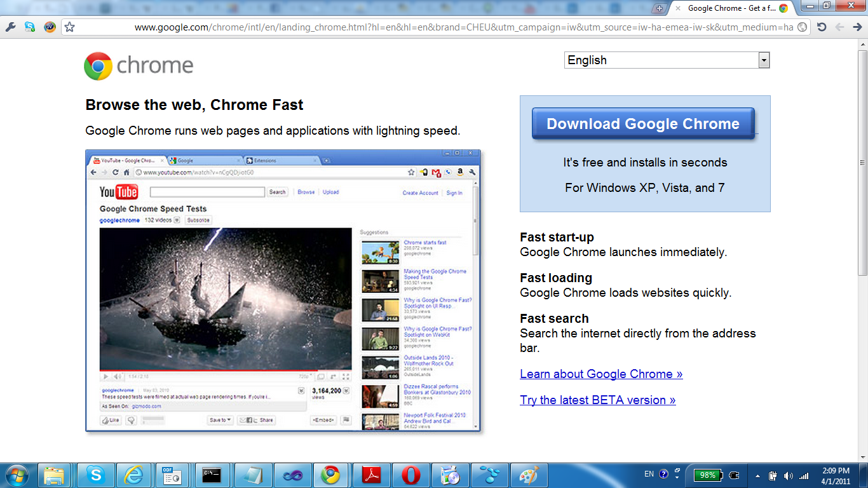The image size is (868, 488).
Task: Click the For Windows XP, Vista, and 7 text
Action: click(x=645, y=187)
